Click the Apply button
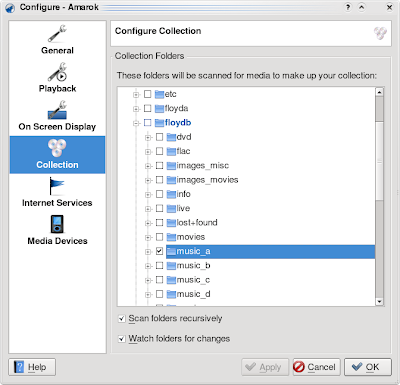Viewport: 400px width, 385px height. (265, 367)
